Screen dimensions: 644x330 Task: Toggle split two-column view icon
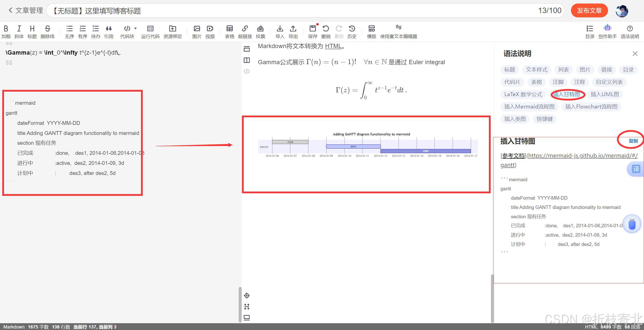tap(247, 60)
